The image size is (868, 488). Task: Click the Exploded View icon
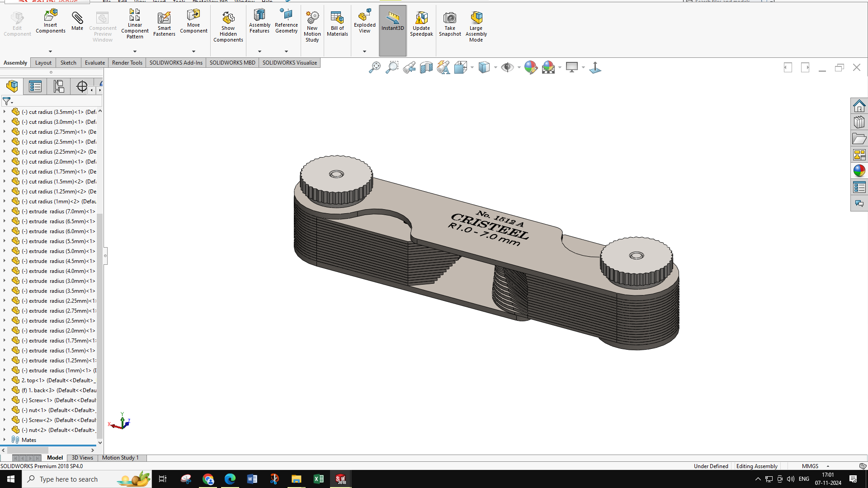(x=364, y=21)
